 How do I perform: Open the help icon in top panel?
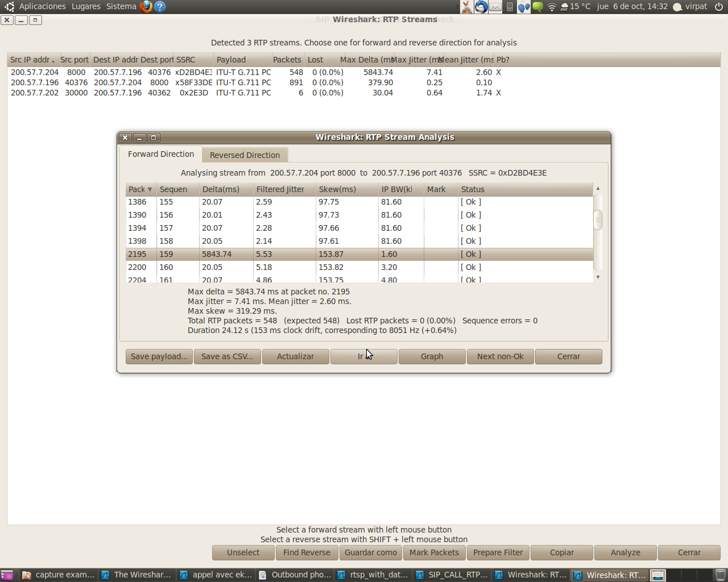click(160, 6)
